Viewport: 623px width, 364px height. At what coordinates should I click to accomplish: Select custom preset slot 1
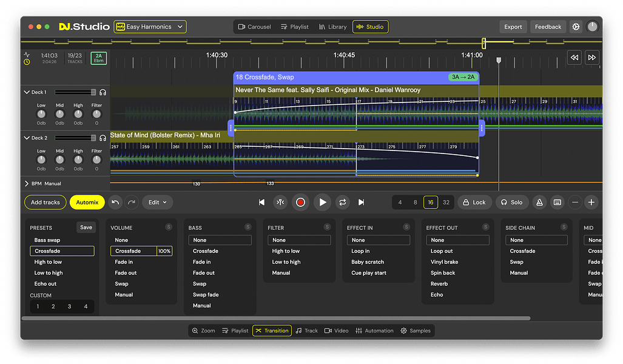[38, 306]
